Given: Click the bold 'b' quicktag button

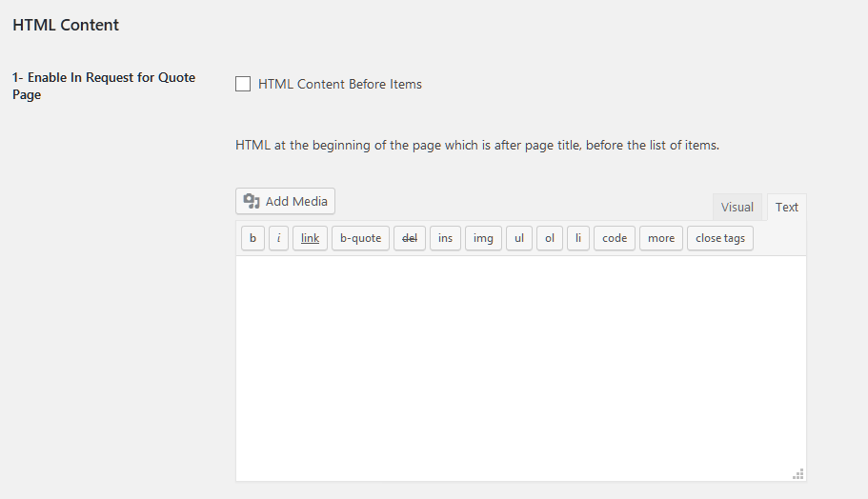Looking at the screenshot, I should point(252,238).
